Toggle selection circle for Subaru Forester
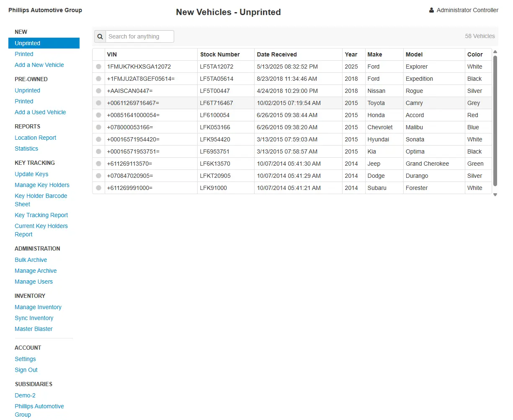The width and height of the screenshot is (513, 420). click(x=98, y=188)
